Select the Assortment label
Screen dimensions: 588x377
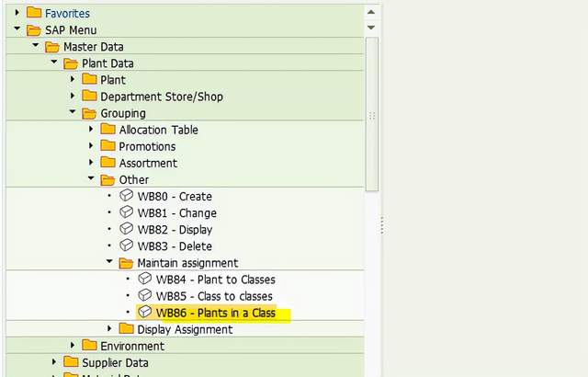(x=148, y=163)
